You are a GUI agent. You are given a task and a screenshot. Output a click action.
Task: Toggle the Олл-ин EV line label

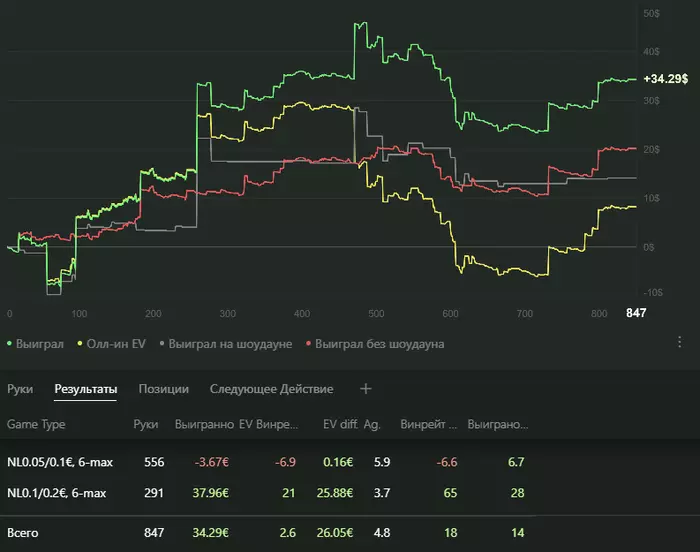pos(116,344)
